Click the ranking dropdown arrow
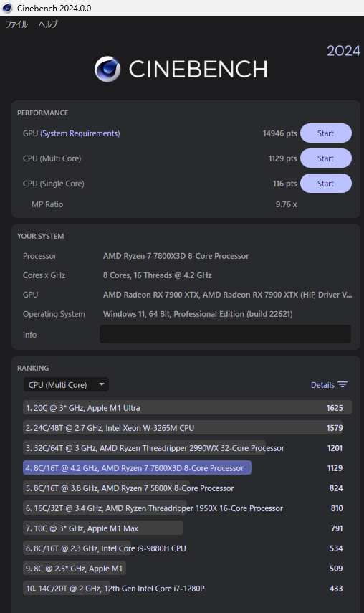This screenshot has height=613, width=364. pos(102,384)
